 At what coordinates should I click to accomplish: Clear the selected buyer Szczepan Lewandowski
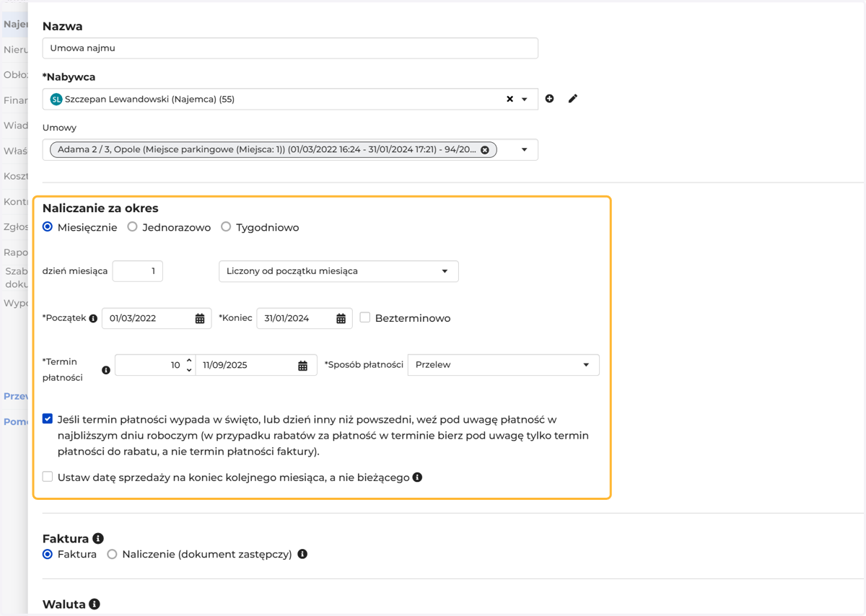(x=509, y=100)
